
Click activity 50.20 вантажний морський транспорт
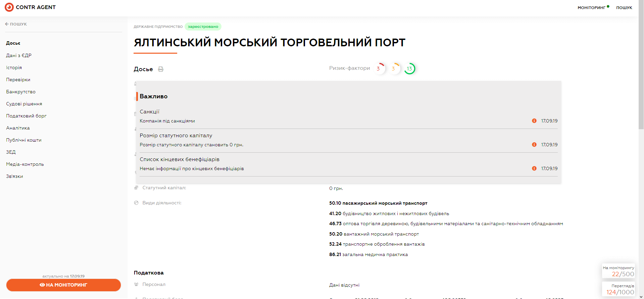pos(374,234)
